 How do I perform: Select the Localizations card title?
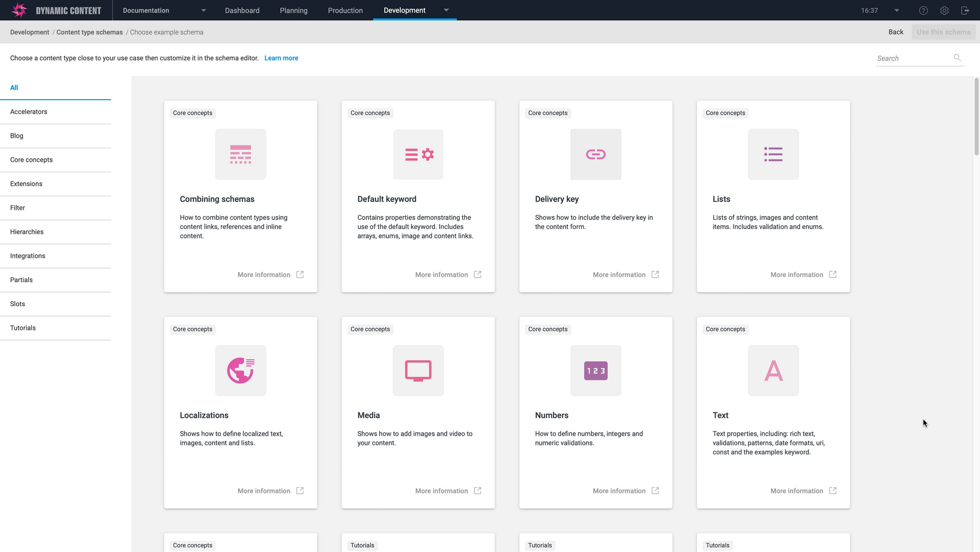(x=204, y=415)
